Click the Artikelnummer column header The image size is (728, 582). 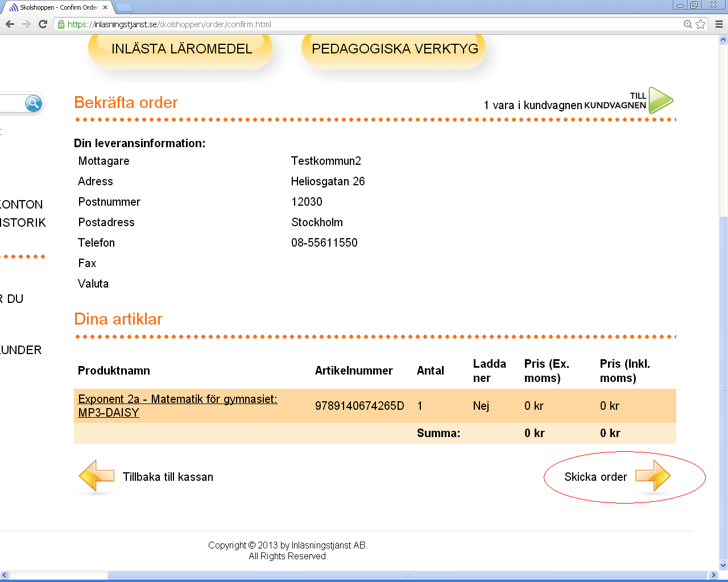354,371
